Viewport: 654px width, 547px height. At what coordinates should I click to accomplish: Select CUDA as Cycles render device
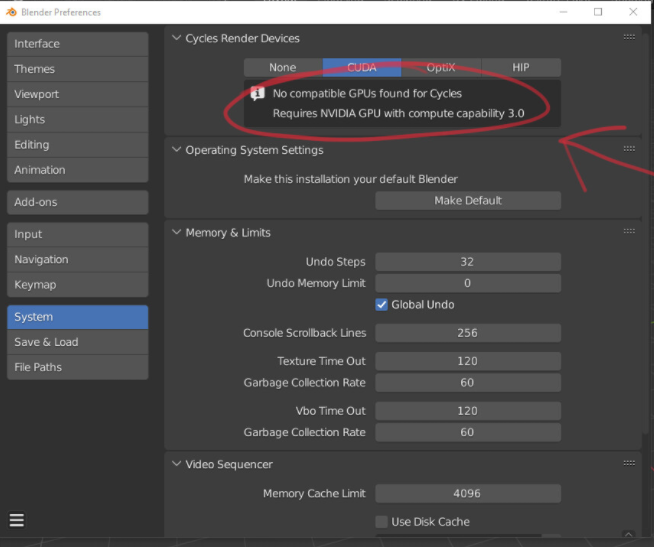click(362, 68)
